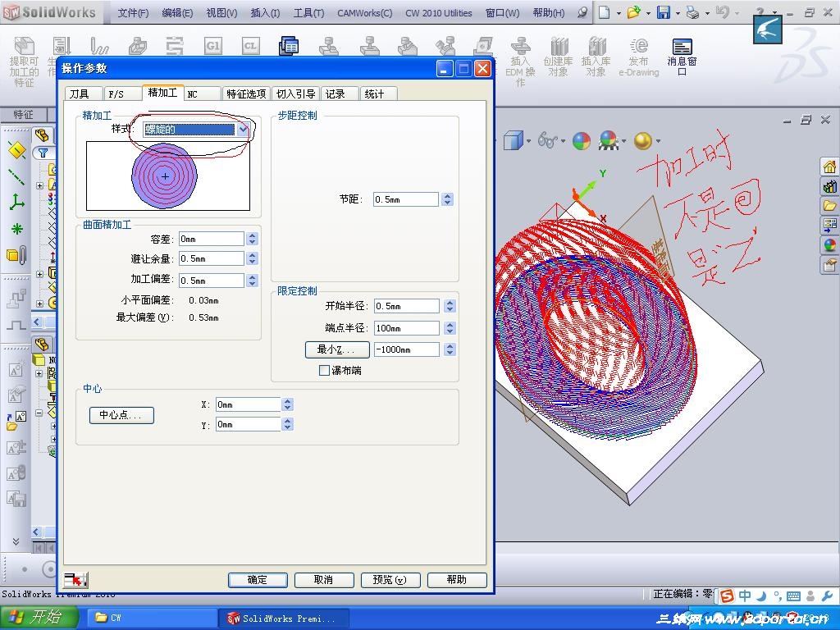The image size is (840, 630).
Task: Click the 取消 button
Action: pos(323,580)
